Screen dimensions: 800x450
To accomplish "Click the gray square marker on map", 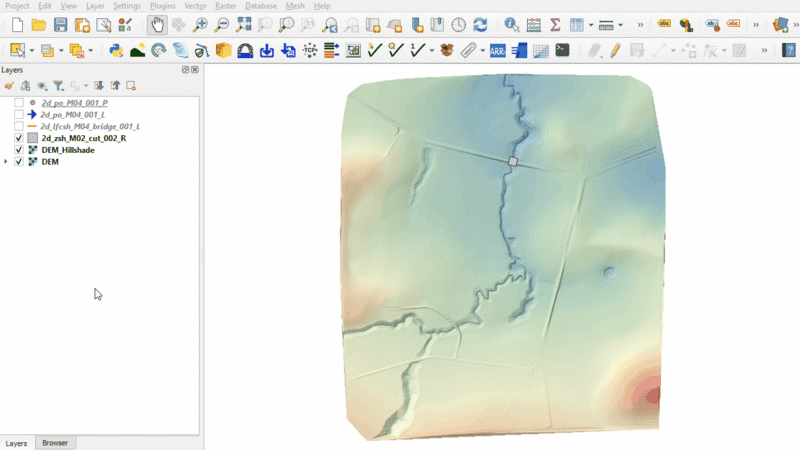I will [513, 161].
